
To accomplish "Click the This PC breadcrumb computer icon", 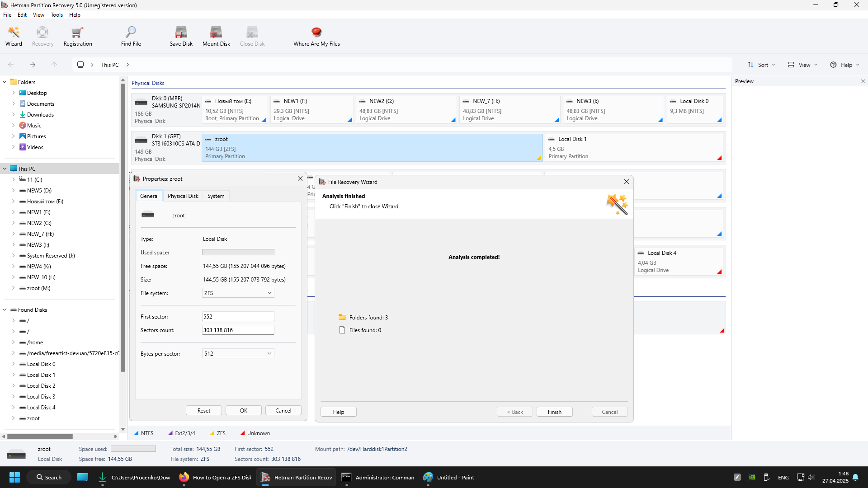I will (80, 65).
